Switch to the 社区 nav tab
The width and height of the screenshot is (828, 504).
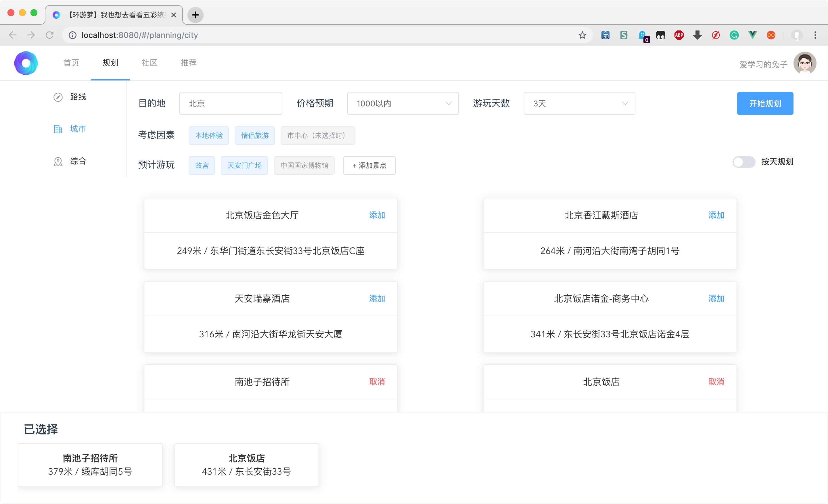click(149, 63)
